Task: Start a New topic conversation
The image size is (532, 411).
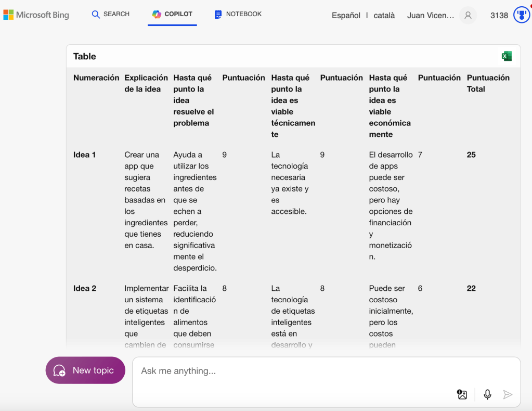Action: click(85, 370)
